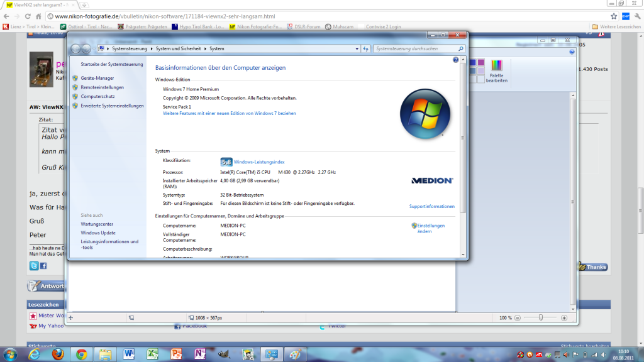
Task: Click Antwort reply button on forum
Action: click(x=46, y=286)
